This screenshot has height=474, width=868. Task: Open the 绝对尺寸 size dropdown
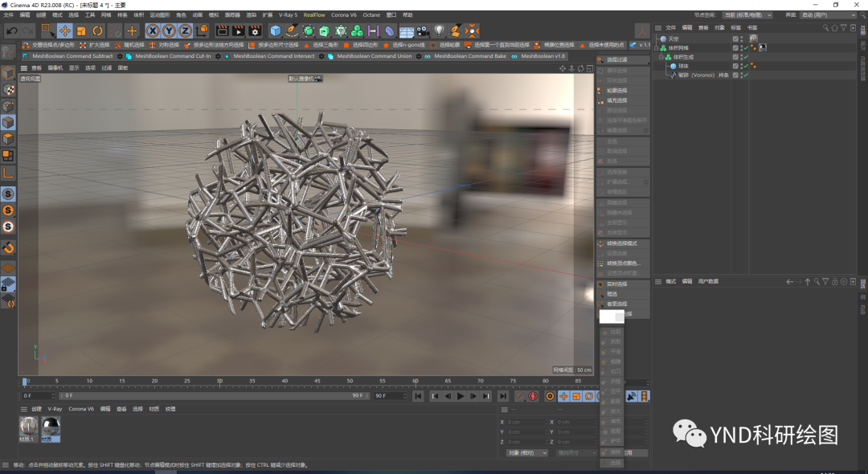(576, 453)
